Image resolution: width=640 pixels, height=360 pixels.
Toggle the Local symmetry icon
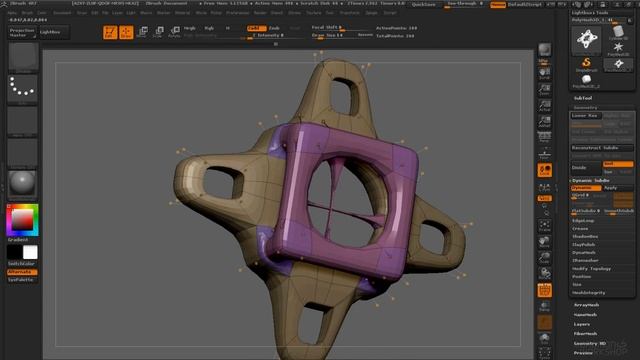click(x=544, y=170)
